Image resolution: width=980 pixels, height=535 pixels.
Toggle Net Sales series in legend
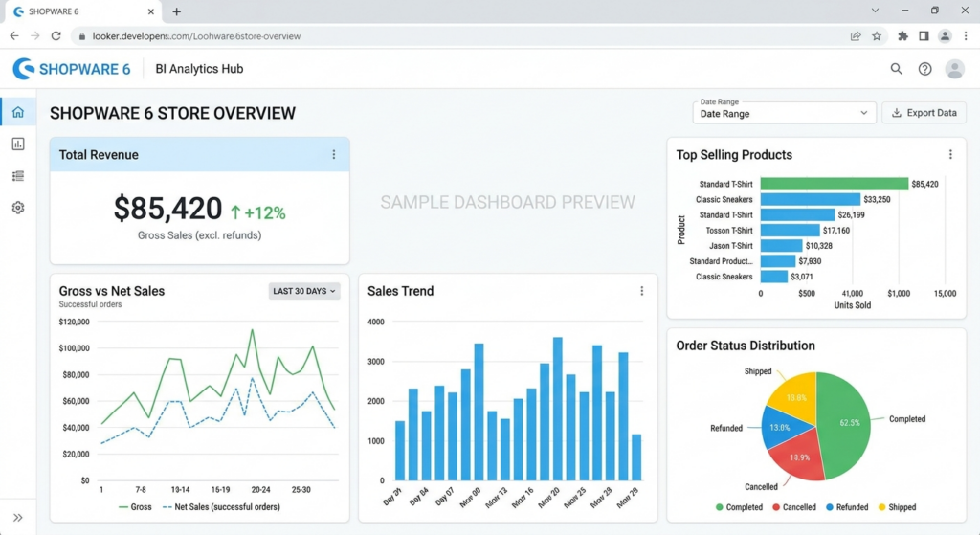click(x=221, y=507)
